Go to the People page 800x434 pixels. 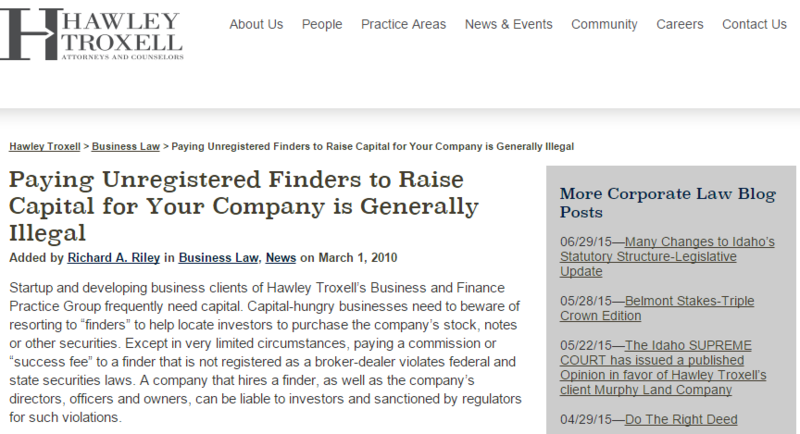click(322, 25)
